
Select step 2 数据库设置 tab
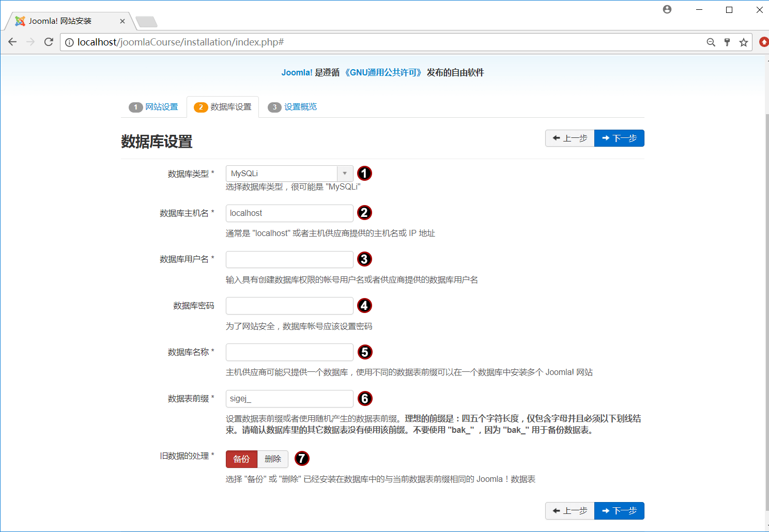coord(223,107)
